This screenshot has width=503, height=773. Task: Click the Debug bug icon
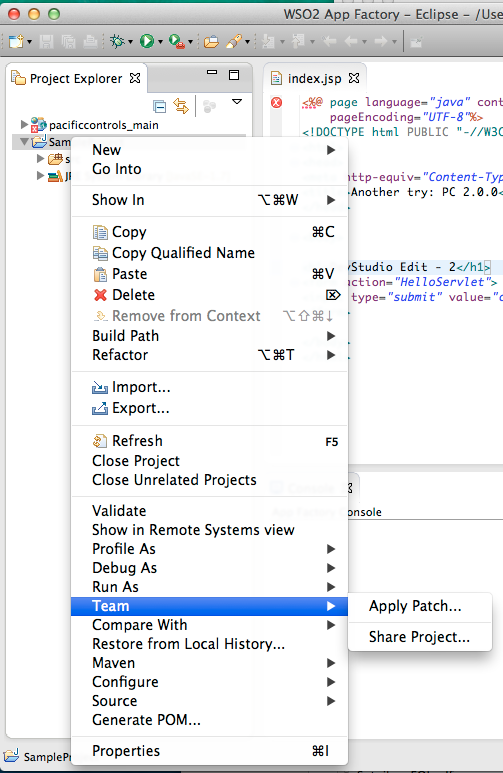coord(117,41)
